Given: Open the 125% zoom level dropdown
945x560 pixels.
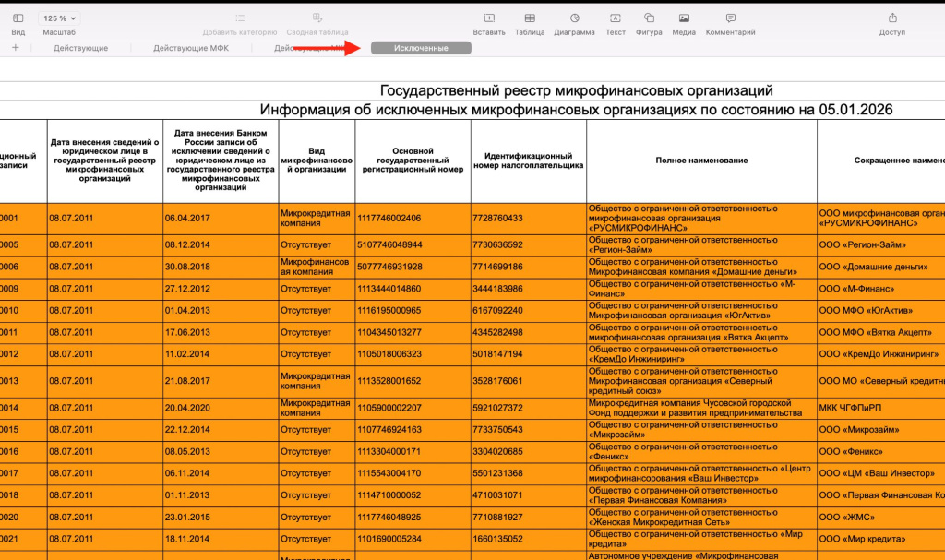Looking at the screenshot, I should coord(60,18).
